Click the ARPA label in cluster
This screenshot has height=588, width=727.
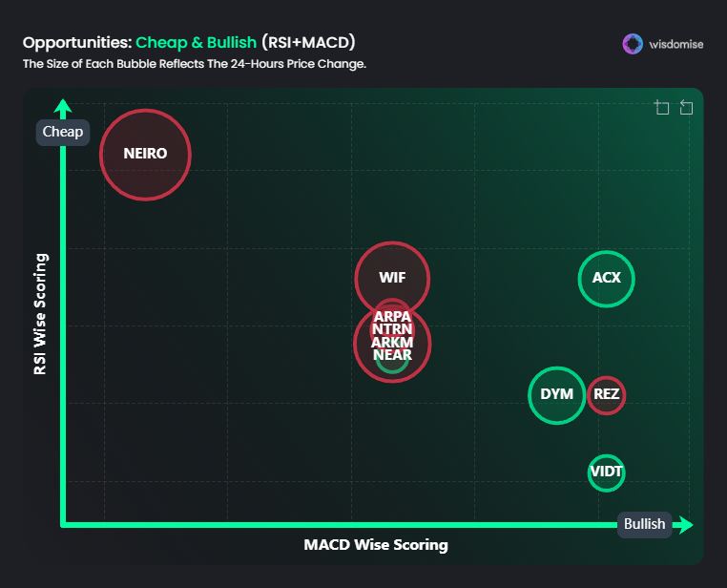coord(392,317)
